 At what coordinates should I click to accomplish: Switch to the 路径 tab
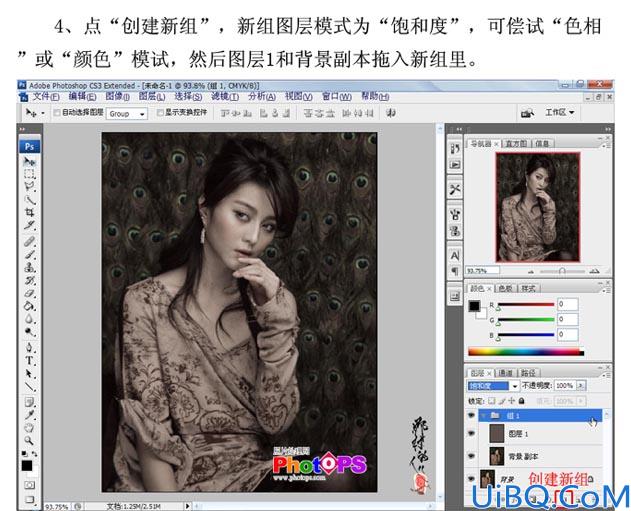pos(528,373)
